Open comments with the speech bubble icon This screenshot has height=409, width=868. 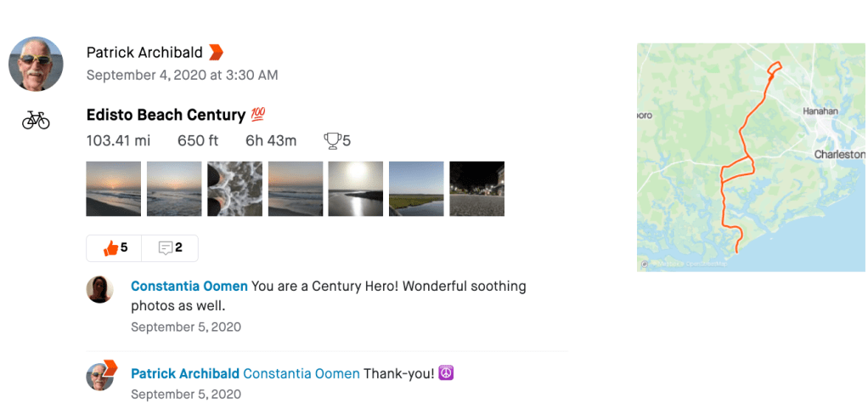click(x=166, y=248)
